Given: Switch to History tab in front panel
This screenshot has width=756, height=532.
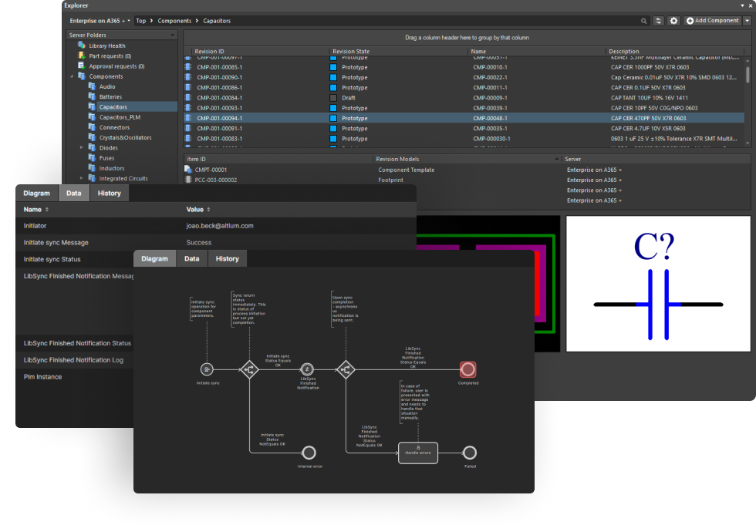Looking at the screenshot, I should click(x=227, y=259).
